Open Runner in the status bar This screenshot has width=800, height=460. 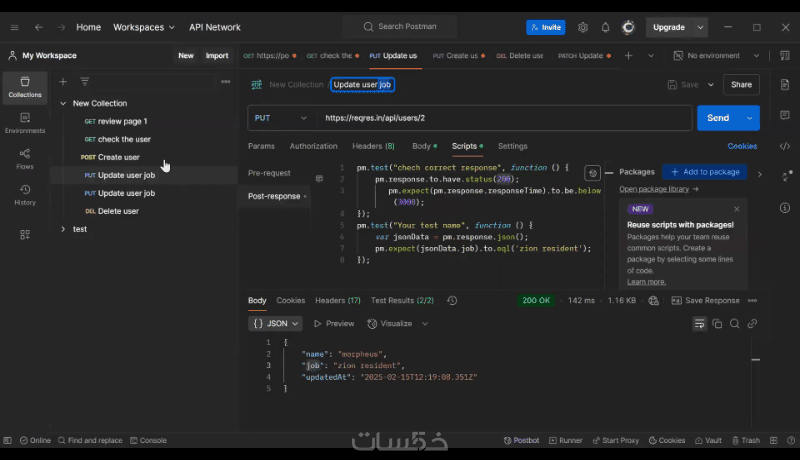[x=565, y=441]
